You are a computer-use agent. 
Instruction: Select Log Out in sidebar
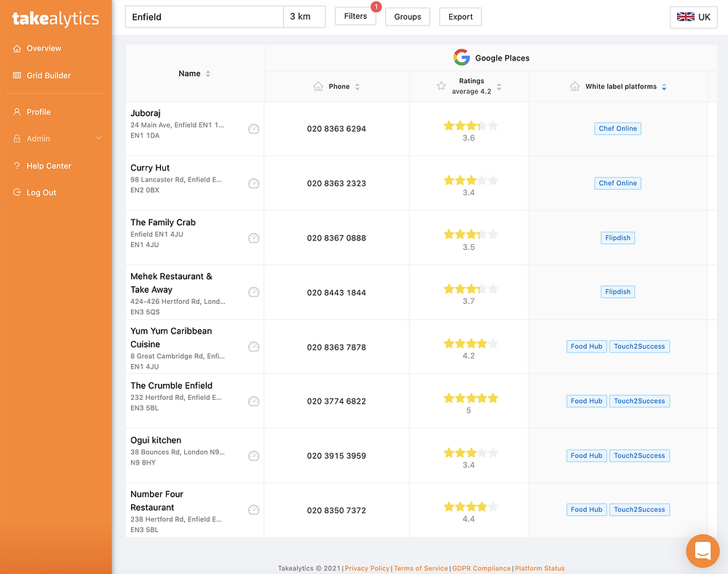click(41, 192)
